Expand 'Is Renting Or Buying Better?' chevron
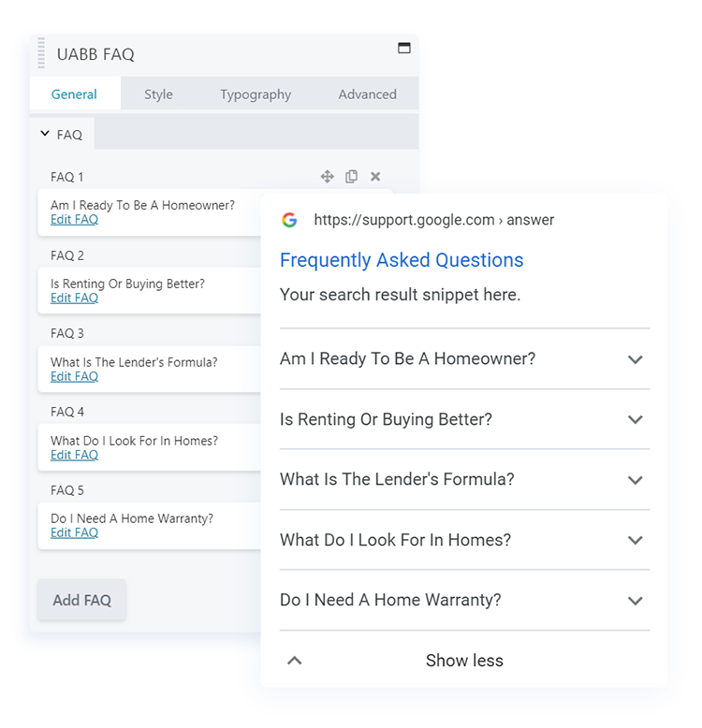The height and width of the screenshot is (728, 702). tap(636, 419)
